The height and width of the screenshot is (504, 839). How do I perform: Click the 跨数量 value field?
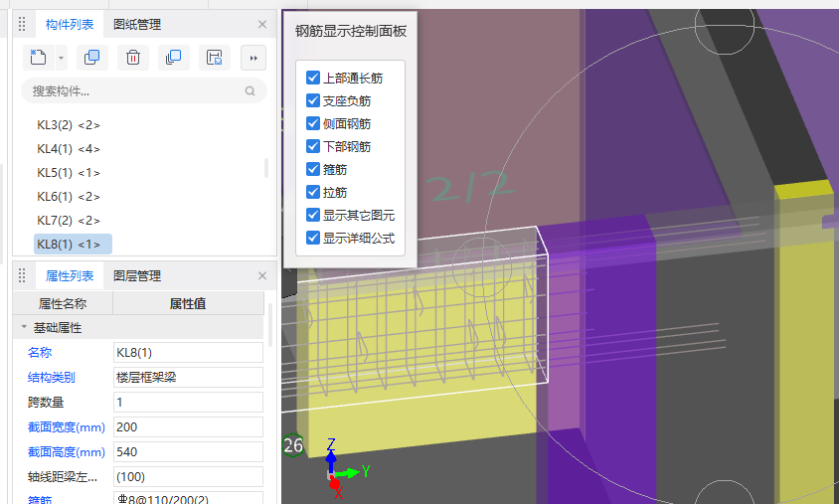click(188, 403)
